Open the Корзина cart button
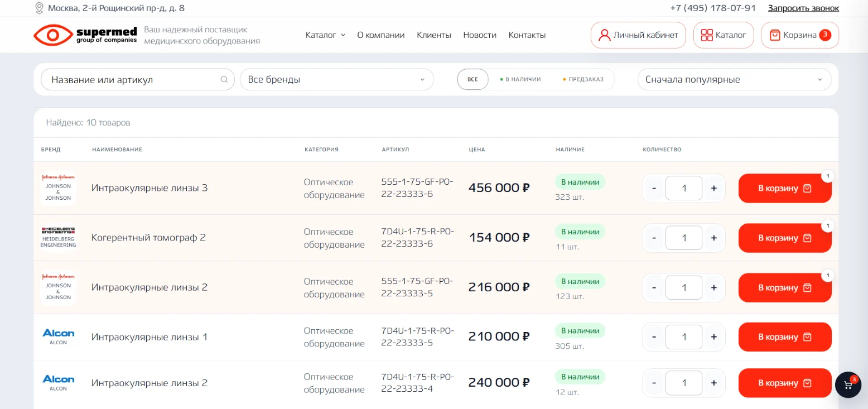The width and height of the screenshot is (868, 409). [x=800, y=35]
